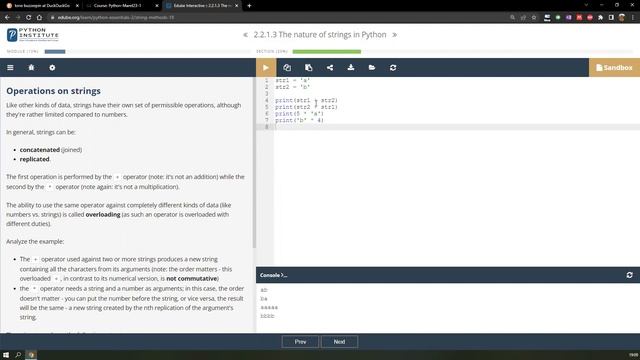640x360 pixels.
Task: Click the Console label in the console header
Action: click(x=273, y=275)
